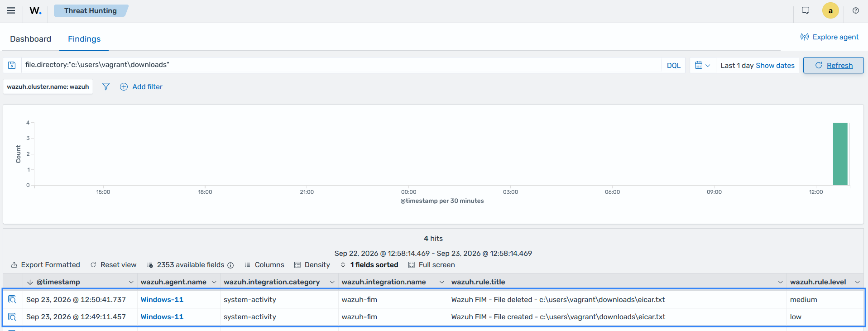Open Windows-11 agent link in File created row

tap(162, 317)
